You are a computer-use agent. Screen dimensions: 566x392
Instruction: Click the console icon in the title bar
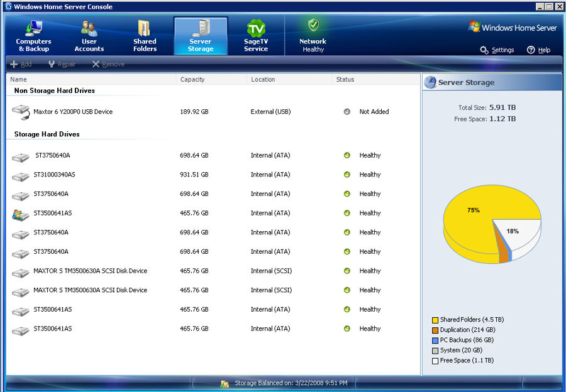click(8, 6)
